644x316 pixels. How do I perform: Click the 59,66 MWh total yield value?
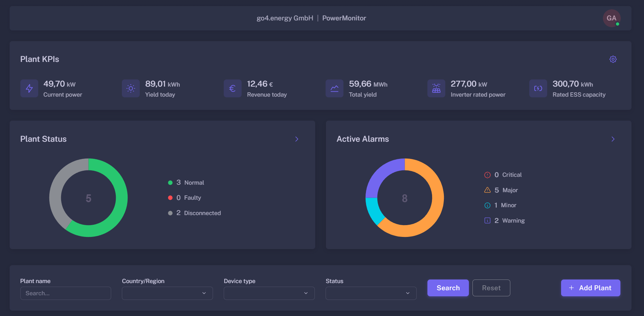368,84
